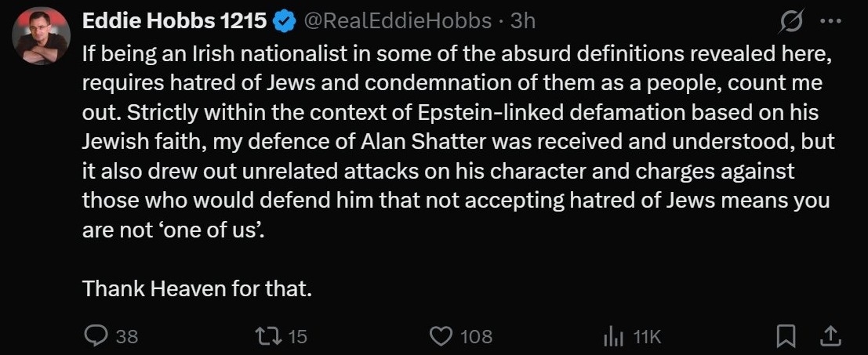Open view analytics bar chart icon
The width and height of the screenshot is (868, 355).
pyautogui.click(x=612, y=336)
